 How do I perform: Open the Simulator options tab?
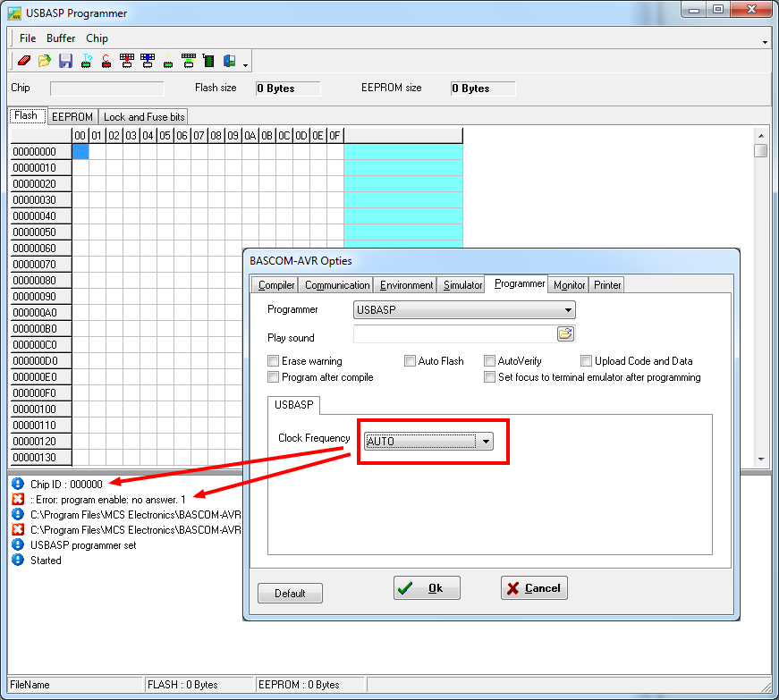coord(462,285)
